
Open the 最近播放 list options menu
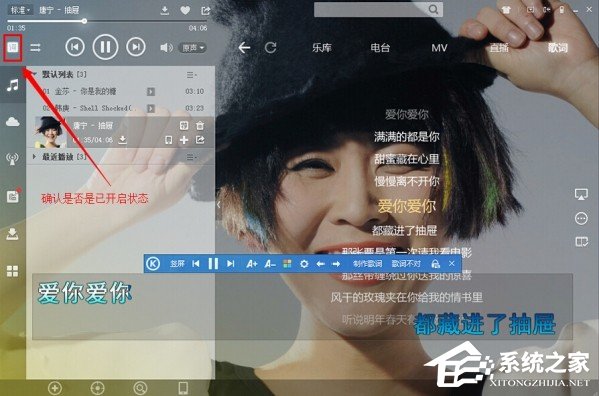pos(192,157)
